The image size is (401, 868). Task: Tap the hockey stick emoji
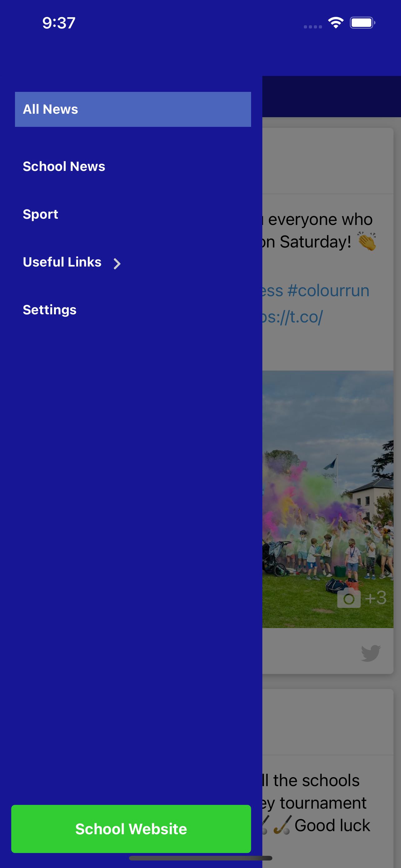(x=283, y=825)
